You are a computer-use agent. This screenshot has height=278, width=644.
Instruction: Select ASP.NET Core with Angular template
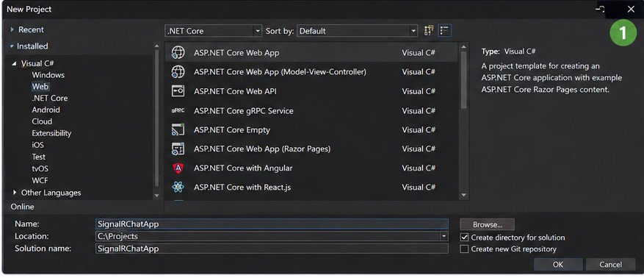[312, 168]
